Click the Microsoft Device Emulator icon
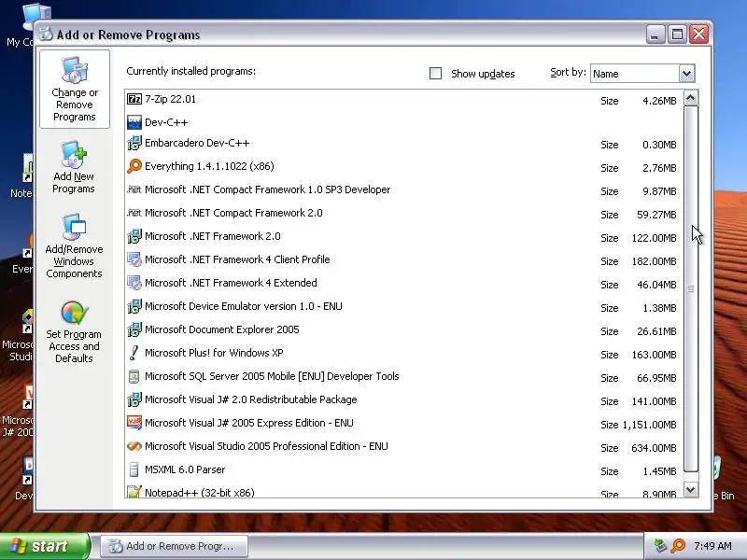This screenshot has height=560, width=747. pyautogui.click(x=134, y=306)
